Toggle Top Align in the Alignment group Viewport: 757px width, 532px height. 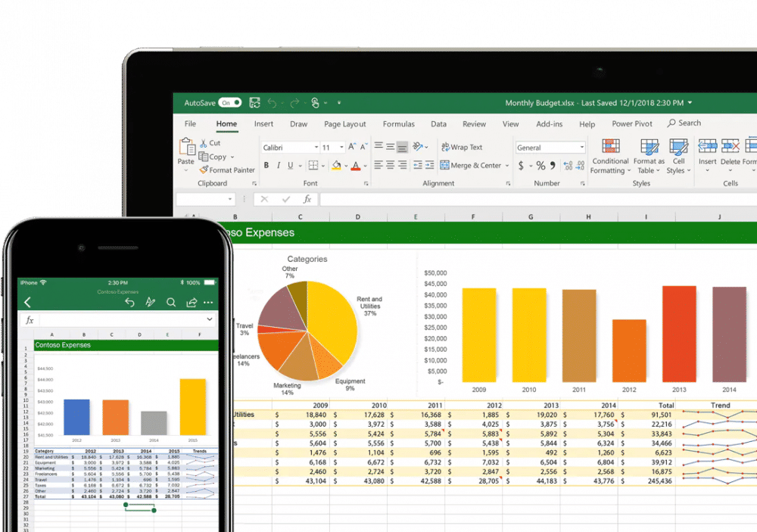coord(378,146)
